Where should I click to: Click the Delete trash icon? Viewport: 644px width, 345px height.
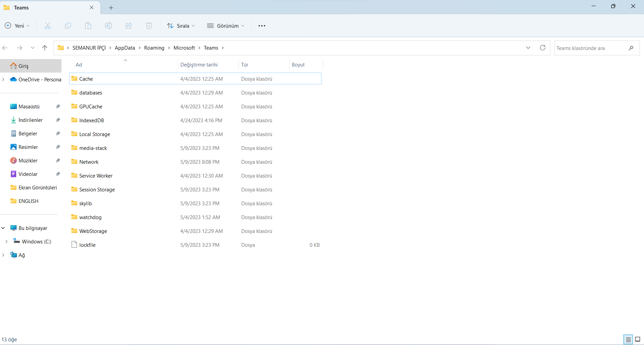click(149, 26)
